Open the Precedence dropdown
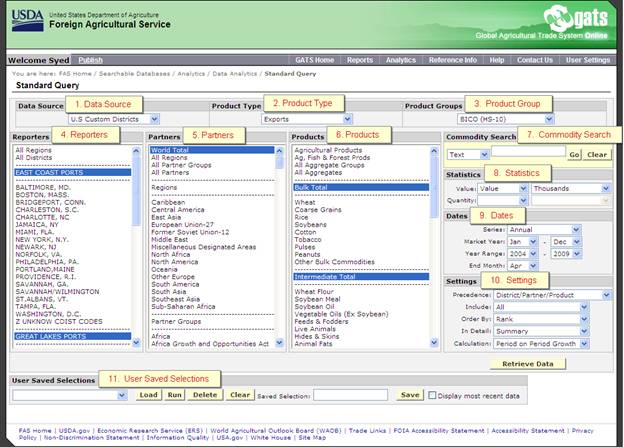The image size is (624, 447). pos(552,295)
